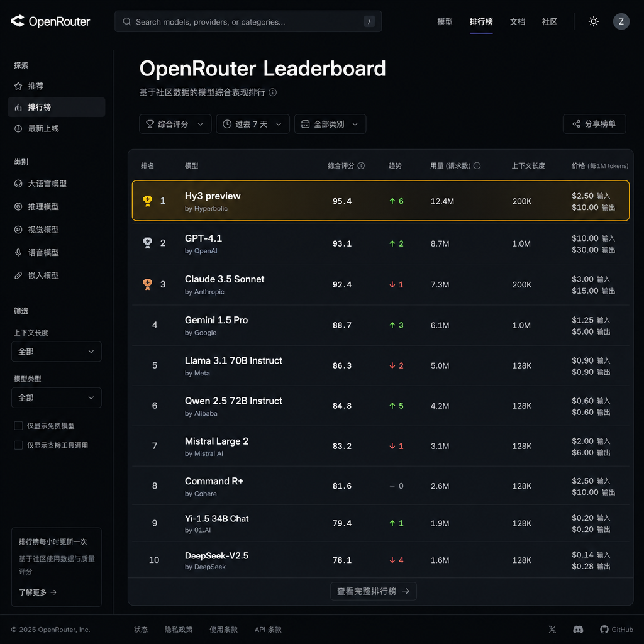Open the 过去 7 天 time range dropdown
The height and width of the screenshot is (644, 644).
coord(253,124)
